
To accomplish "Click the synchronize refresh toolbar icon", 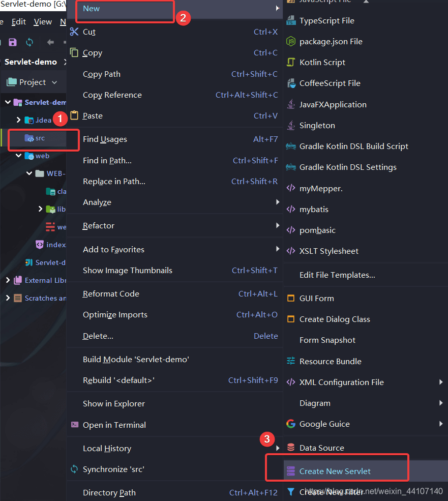I will click(x=29, y=42).
